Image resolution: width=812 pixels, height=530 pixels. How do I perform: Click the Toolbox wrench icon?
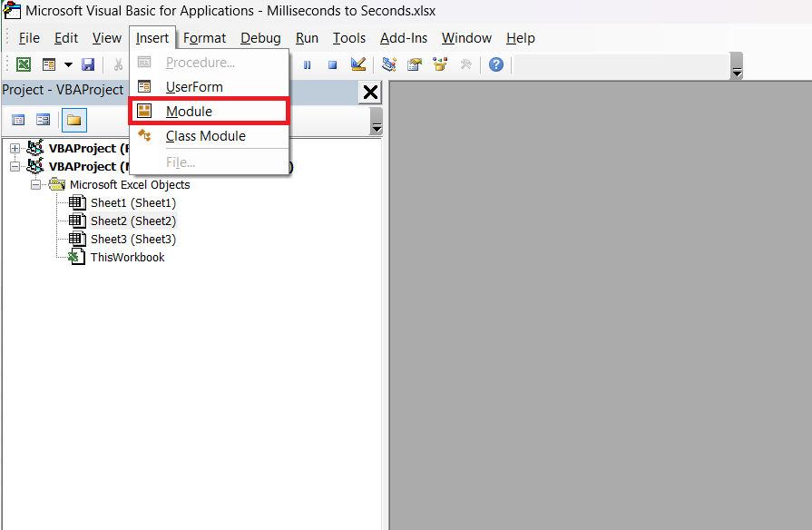(466, 64)
